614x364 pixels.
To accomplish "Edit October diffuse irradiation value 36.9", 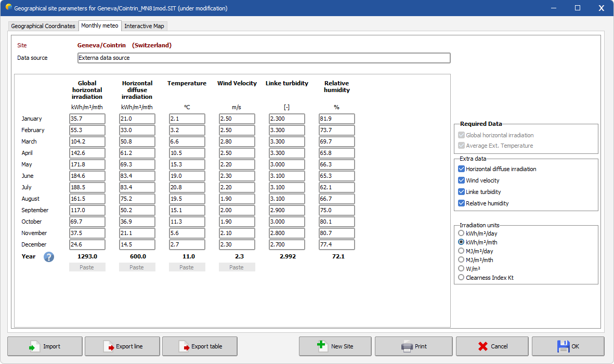I will [x=137, y=222].
